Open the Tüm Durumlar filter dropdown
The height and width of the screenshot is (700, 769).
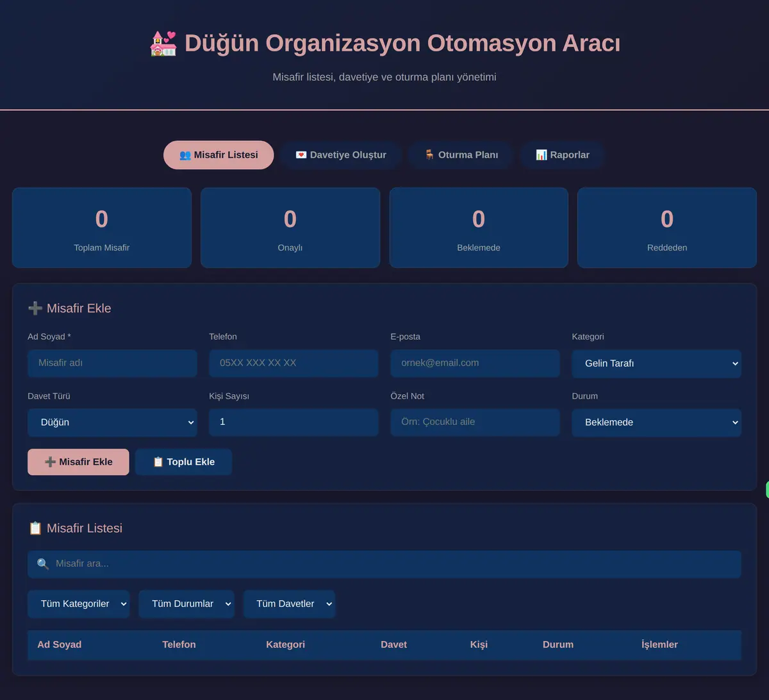click(x=186, y=604)
